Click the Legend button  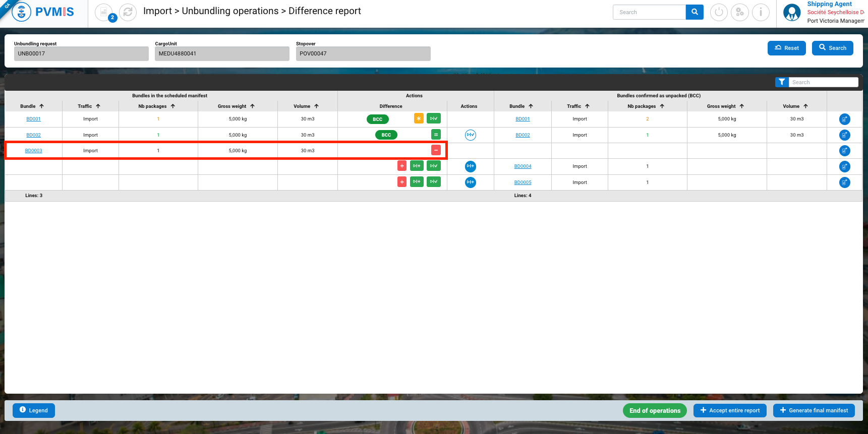34,410
